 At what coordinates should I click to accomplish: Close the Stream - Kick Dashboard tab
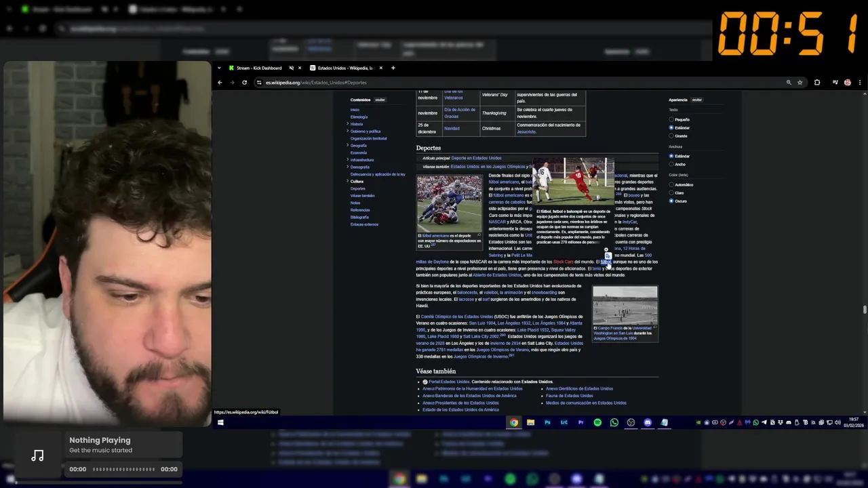coord(300,68)
